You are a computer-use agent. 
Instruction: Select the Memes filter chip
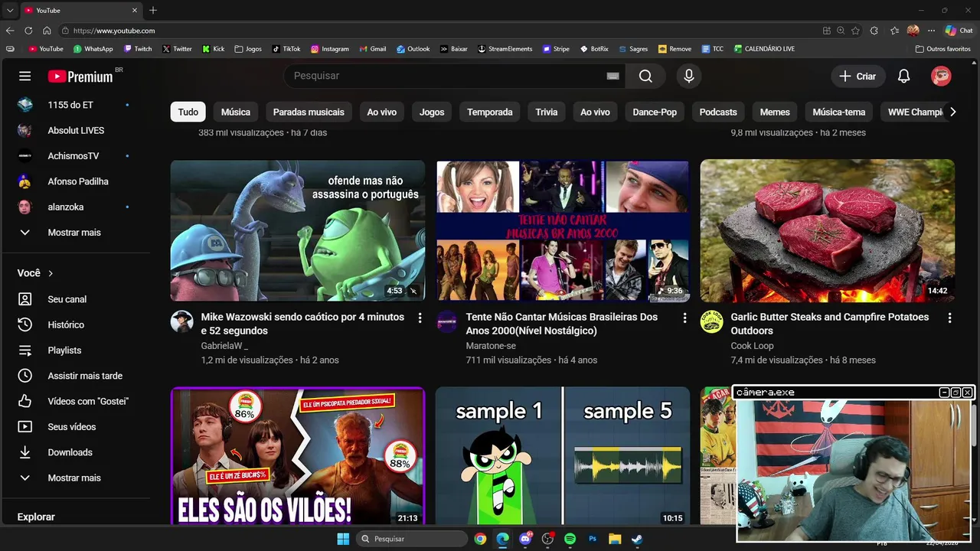[x=775, y=112]
